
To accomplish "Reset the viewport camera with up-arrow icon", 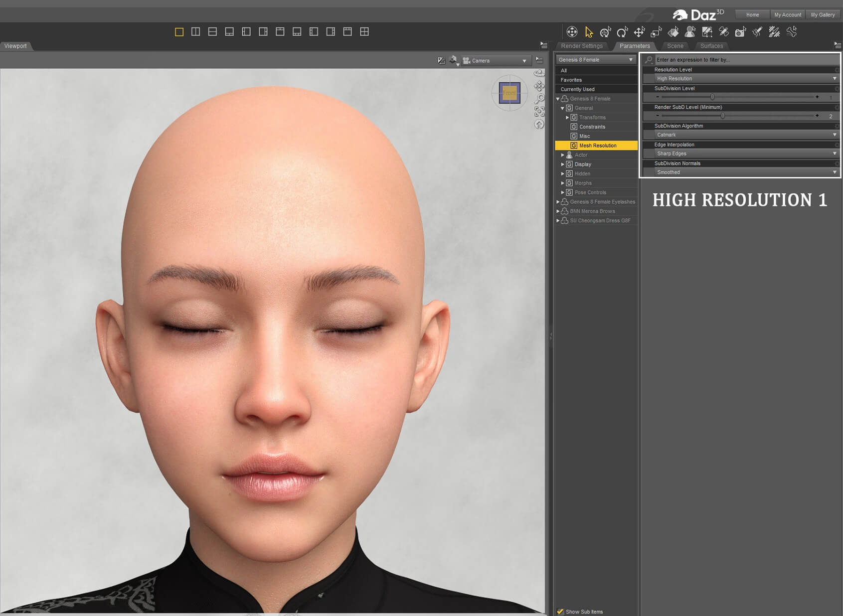I will point(539,124).
